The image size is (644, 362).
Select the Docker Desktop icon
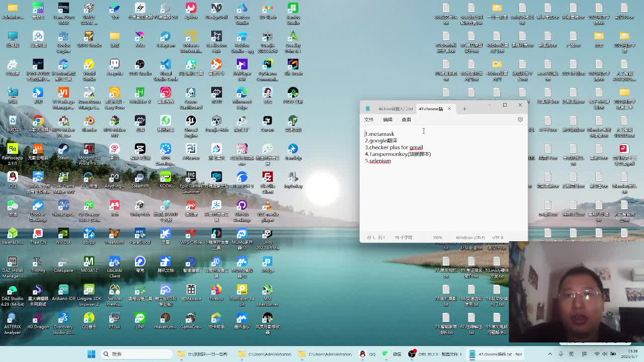click(x=38, y=211)
